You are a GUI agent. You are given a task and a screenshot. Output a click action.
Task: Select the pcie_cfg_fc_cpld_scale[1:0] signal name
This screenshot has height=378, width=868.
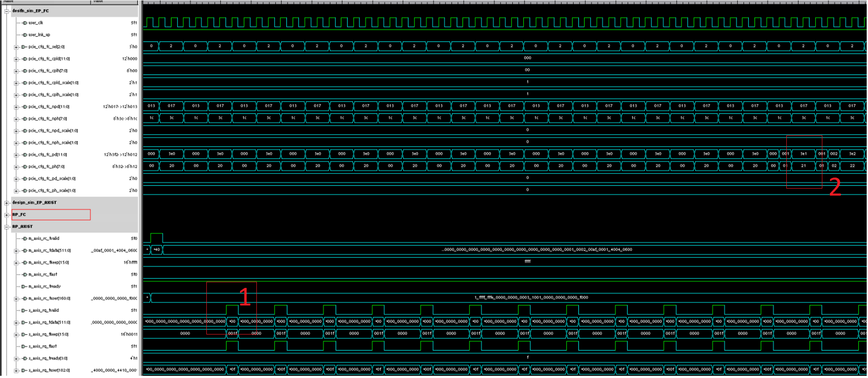point(53,83)
